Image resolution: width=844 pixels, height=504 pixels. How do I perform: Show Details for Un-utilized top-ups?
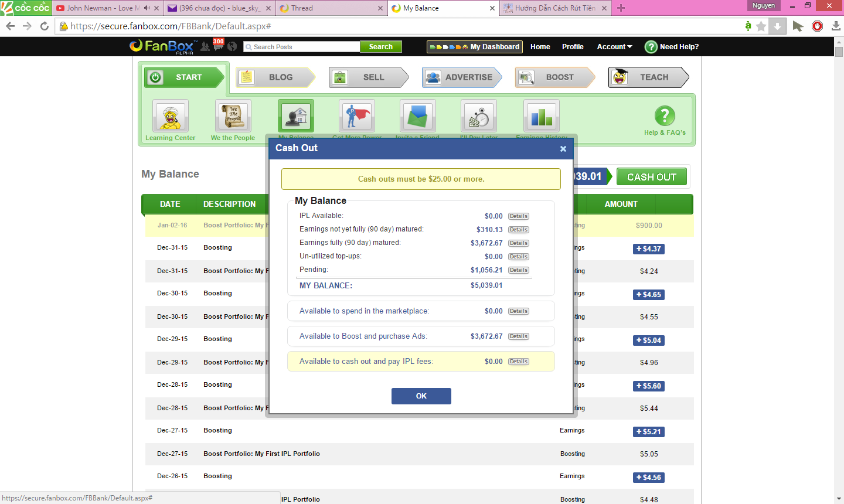519,257
